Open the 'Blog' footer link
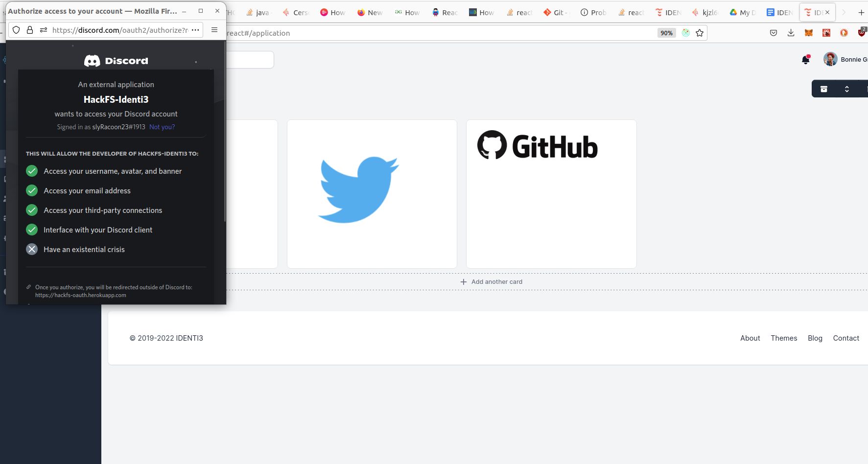This screenshot has height=464, width=868. click(815, 338)
